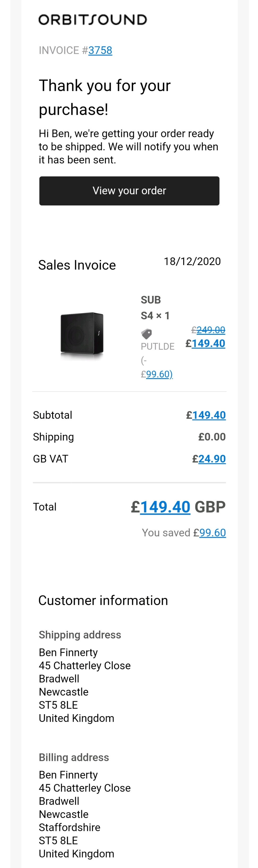Click the PUTLDE discount code label

(158, 346)
